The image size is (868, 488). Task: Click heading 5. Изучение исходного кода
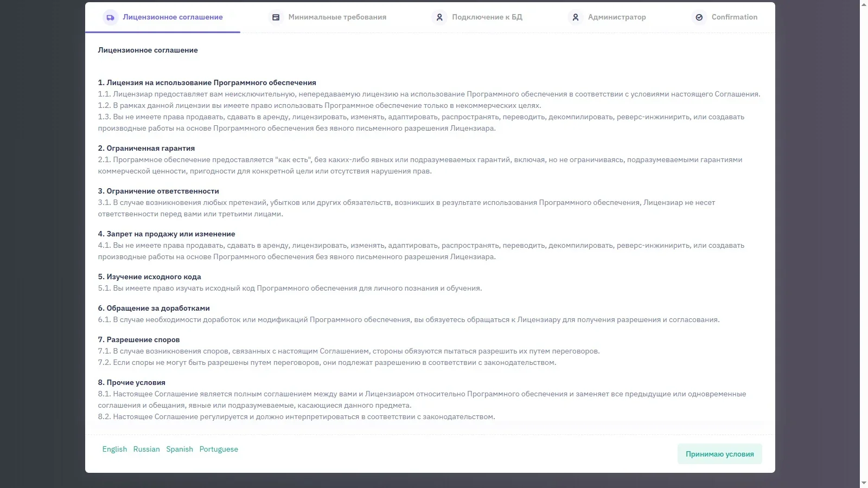tap(149, 277)
